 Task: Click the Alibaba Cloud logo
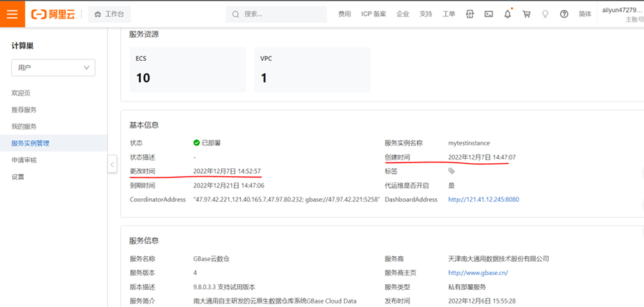53,14
